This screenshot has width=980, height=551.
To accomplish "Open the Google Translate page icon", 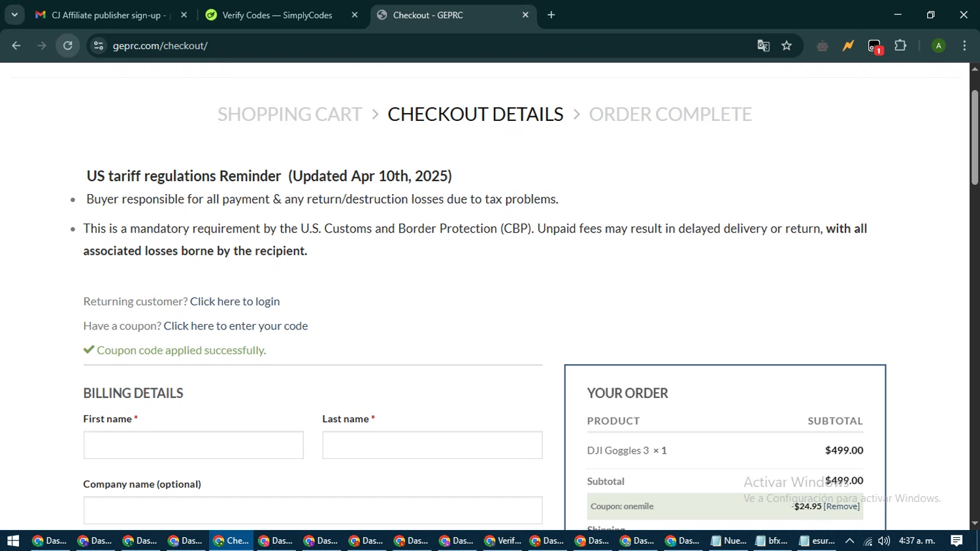I will pos(763,46).
